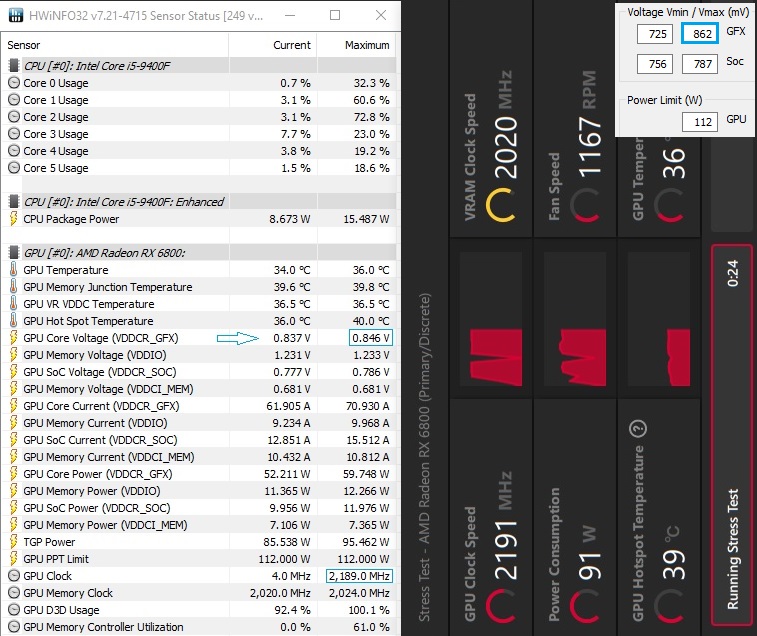This screenshot has height=636, width=757.
Task: Click chip icon of Intel Core i5-9400F group
Action: (x=14, y=66)
